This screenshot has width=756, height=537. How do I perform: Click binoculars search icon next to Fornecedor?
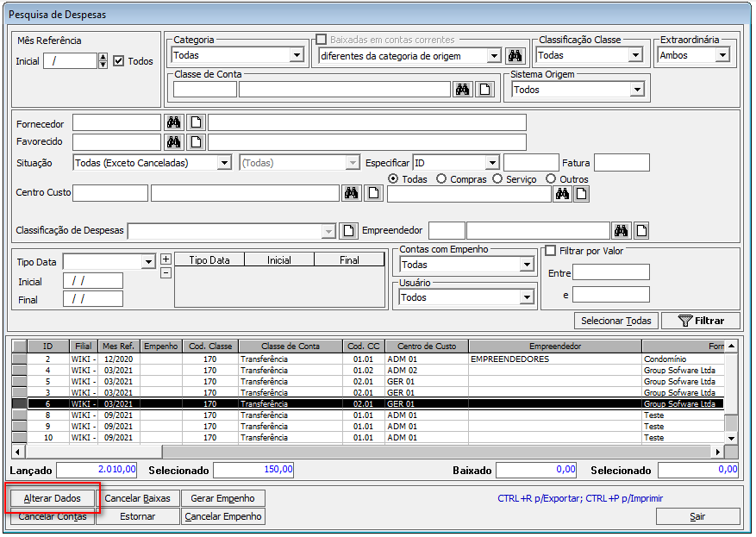173,122
